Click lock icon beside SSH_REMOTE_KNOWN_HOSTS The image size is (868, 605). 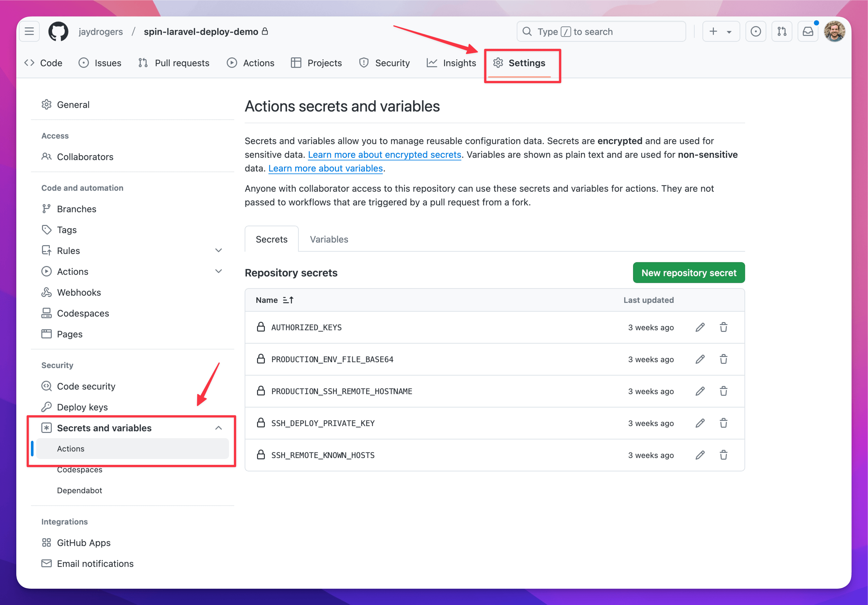(261, 454)
